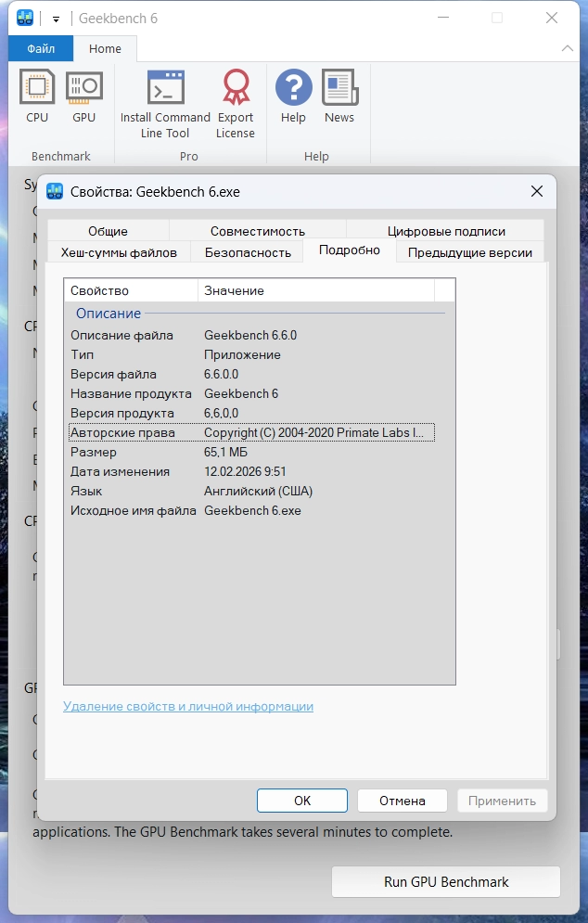Image resolution: width=588 pixels, height=923 pixels.
Task: Click Export License ribbon icon
Action: click(x=236, y=104)
